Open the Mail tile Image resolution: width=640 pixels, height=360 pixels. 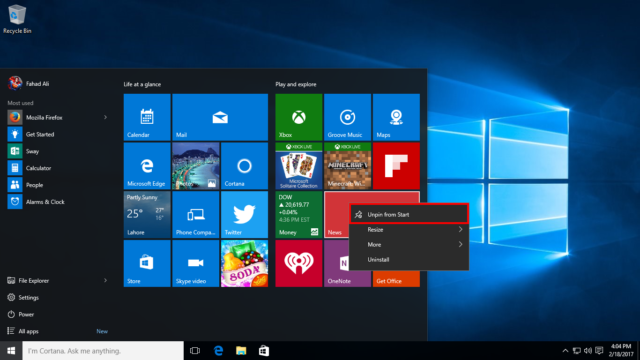point(220,117)
